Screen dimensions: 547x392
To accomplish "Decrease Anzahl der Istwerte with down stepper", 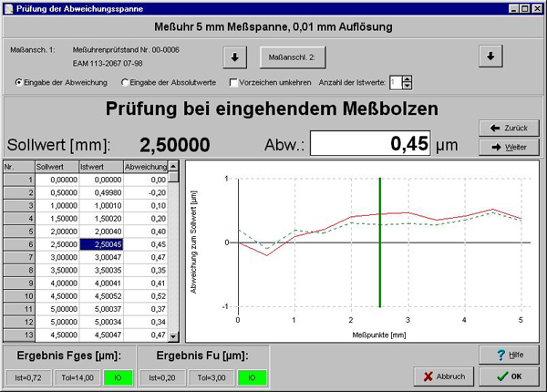I will coord(408,86).
